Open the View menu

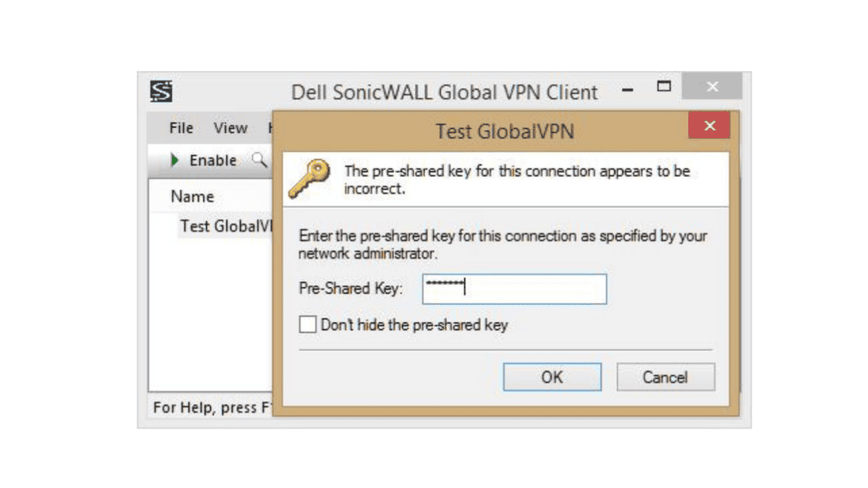(x=230, y=128)
